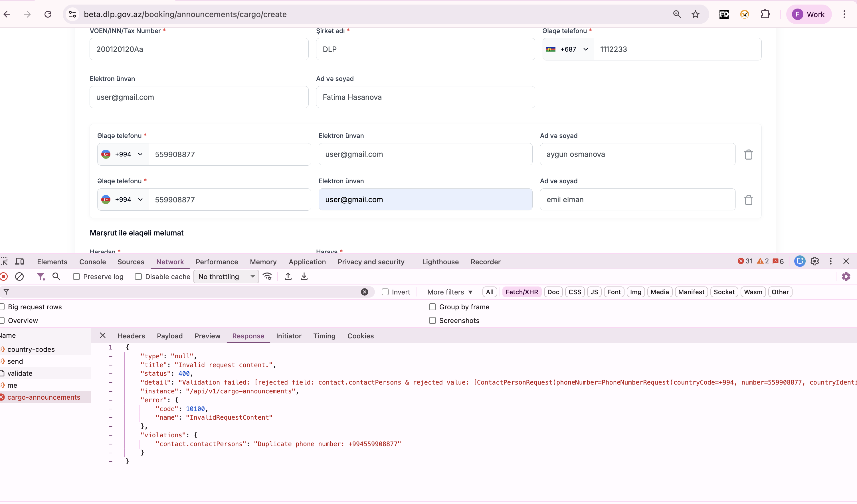Click the 31 errors counter
The height and width of the screenshot is (504, 857).
[745, 261]
